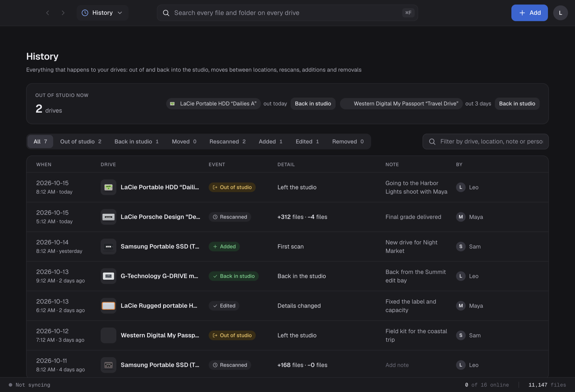Image resolution: width=575 pixels, height=392 pixels.
Task: Focus the global file search field
Action: click(287, 13)
